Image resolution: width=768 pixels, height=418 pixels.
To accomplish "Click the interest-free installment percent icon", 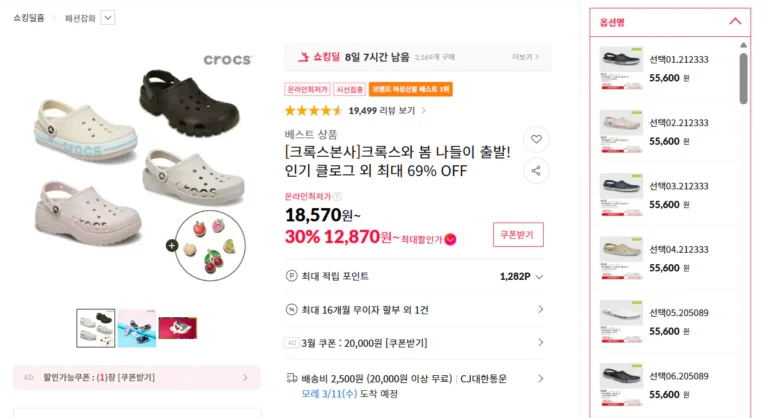I will (291, 310).
